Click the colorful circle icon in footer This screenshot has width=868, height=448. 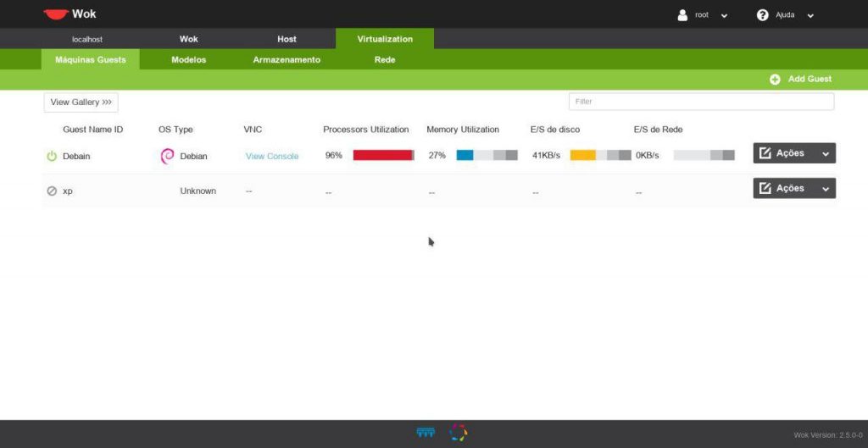click(458, 433)
